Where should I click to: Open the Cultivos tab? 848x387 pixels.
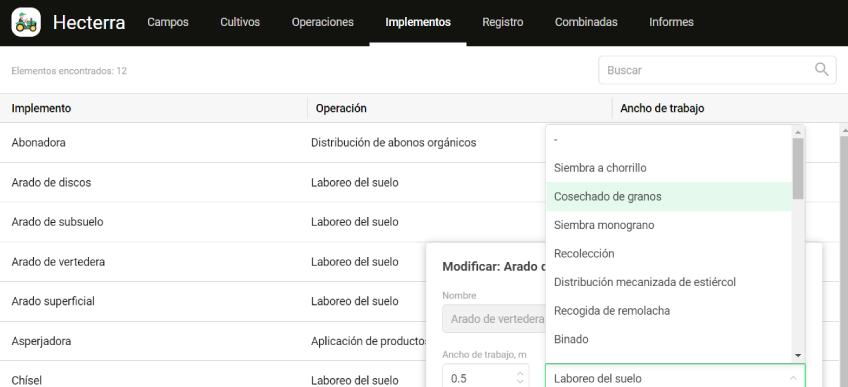coord(240,22)
